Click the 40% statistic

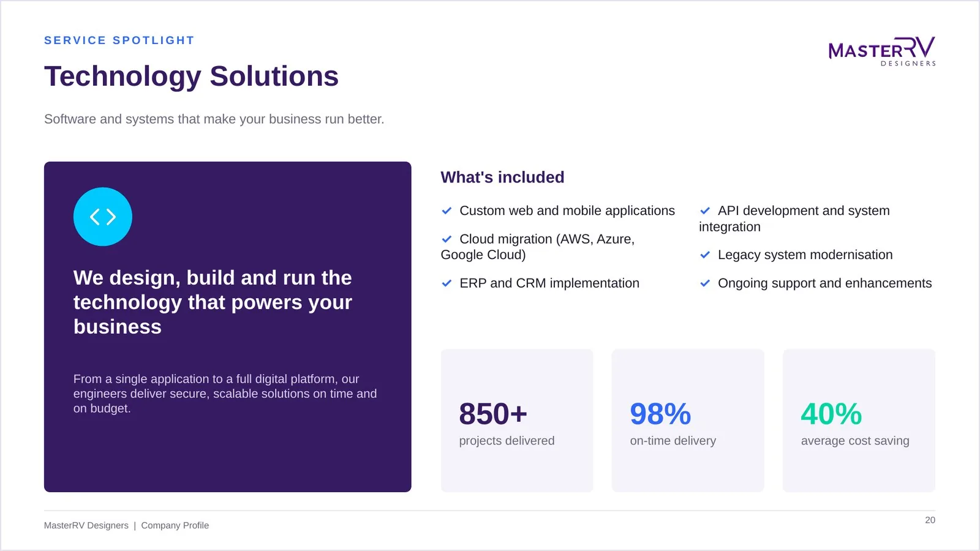pyautogui.click(x=831, y=414)
